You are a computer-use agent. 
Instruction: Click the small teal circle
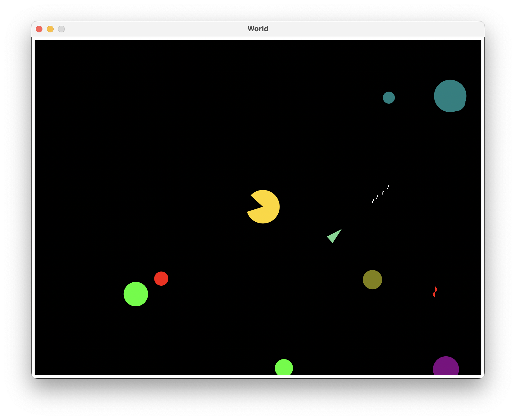coord(389,98)
